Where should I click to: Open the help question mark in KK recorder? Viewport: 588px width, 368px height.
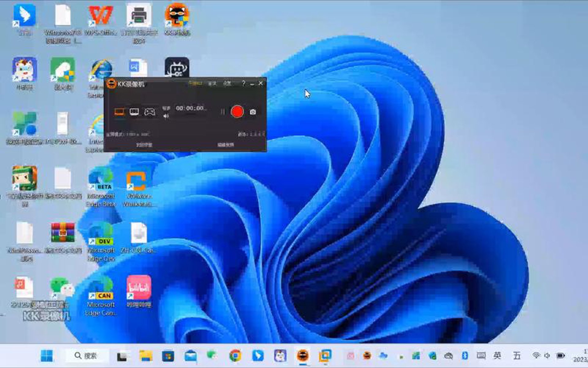(243, 83)
